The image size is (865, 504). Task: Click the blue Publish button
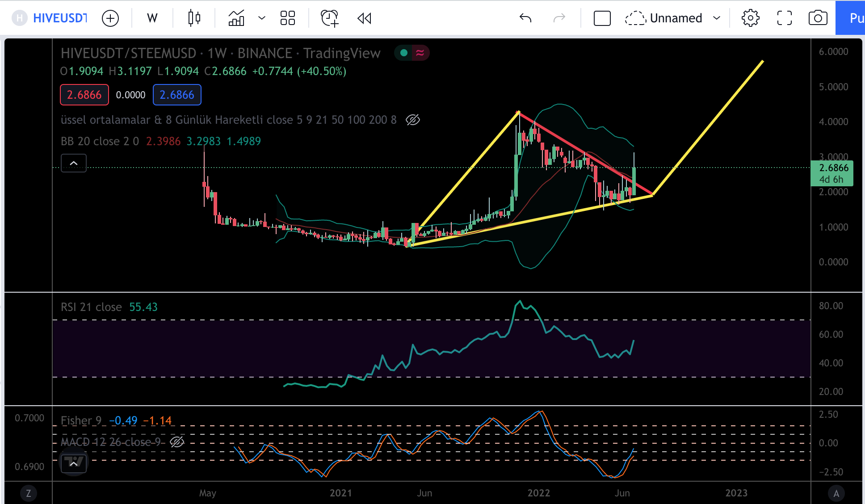coord(850,18)
